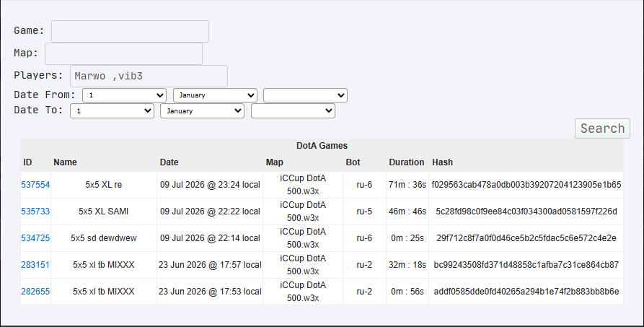The height and width of the screenshot is (327, 644).
Task: Click hash starting with 29f712c8f7
Action: coord(526,238)
